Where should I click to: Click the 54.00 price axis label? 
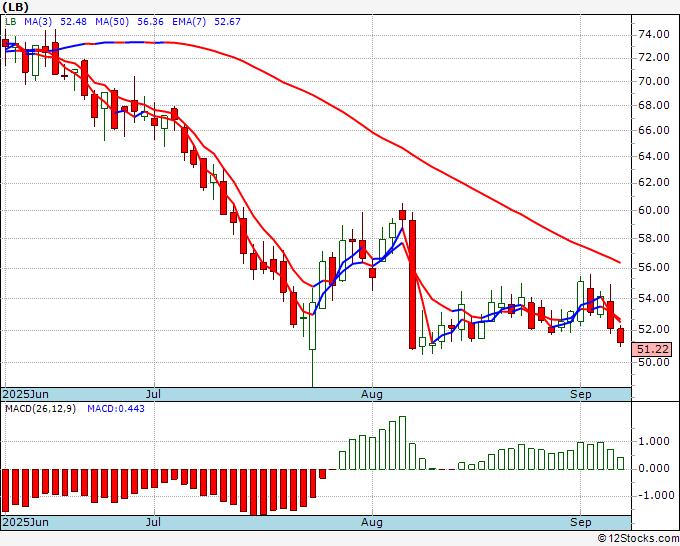[654, 298]
